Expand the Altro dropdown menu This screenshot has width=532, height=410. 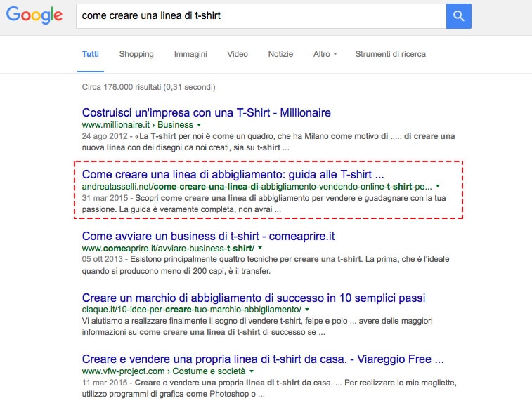325,54
